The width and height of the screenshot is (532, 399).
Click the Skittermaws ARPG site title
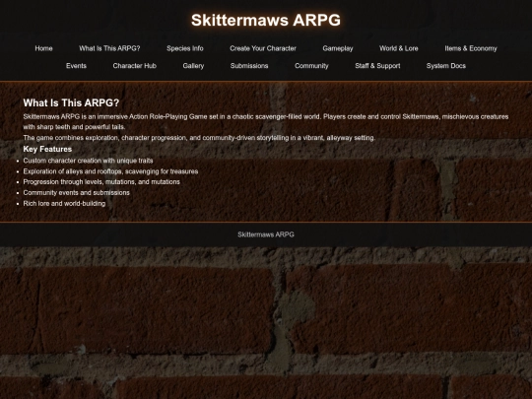click(x=266, y=20)
